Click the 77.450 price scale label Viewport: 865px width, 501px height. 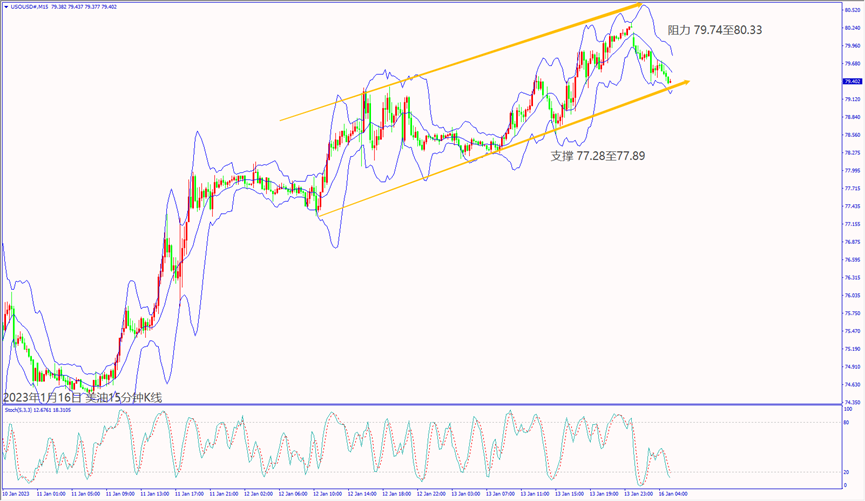point(851,206)
